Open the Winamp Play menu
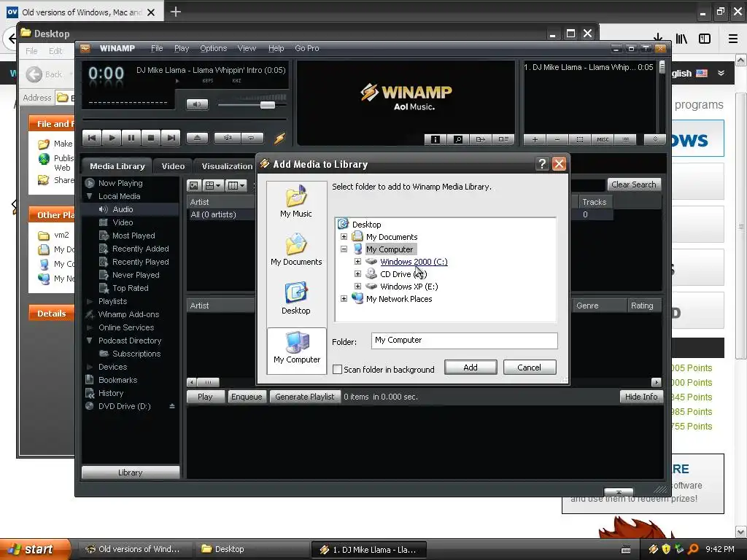 (x=182, y=48)
